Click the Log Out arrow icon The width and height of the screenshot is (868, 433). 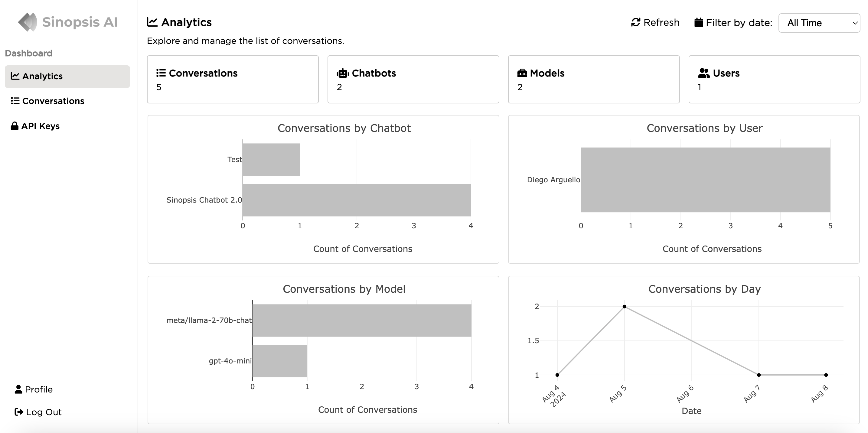(19, 412)
